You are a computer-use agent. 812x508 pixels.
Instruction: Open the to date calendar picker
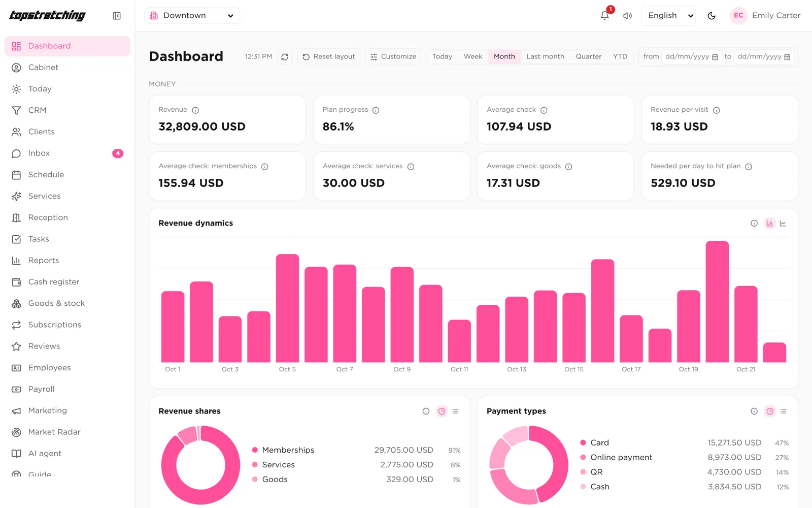coord(787,57)
